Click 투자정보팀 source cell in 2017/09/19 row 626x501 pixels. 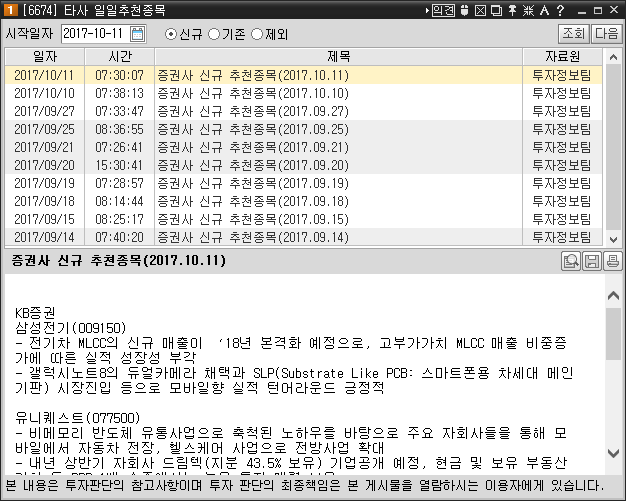(562, 183)
